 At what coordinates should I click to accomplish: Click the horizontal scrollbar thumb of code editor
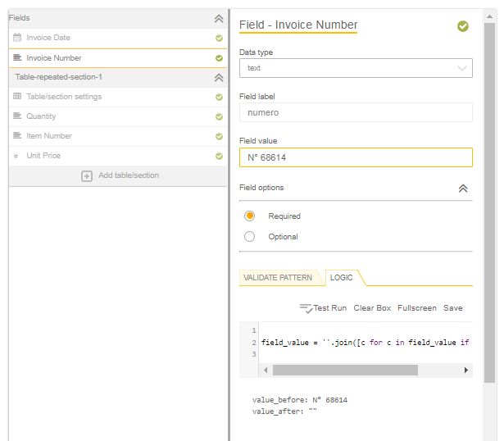click(x=345, y=370)
